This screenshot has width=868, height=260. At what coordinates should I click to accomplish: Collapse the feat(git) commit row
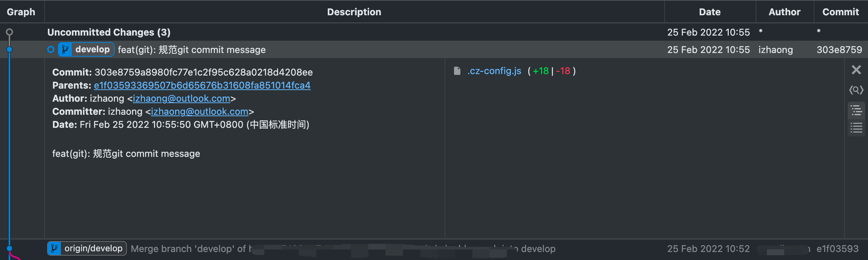[363, 50]
